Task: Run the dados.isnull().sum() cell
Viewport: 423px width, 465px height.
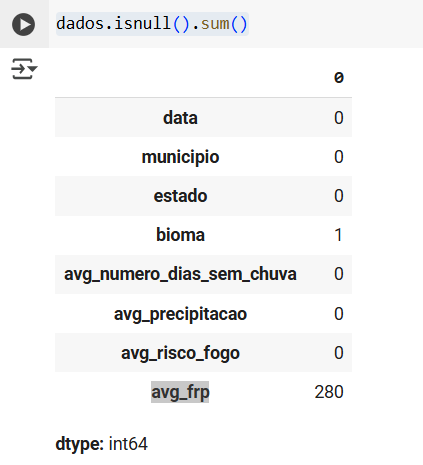Action: [23, 24]
